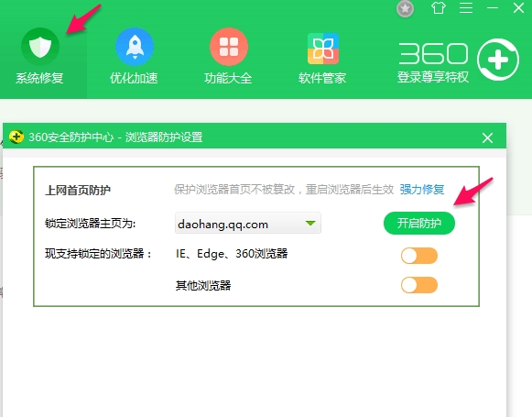Select the 功能大全 tab label
This screenshot has width=532, height=417.
click(x=228, y=78)
